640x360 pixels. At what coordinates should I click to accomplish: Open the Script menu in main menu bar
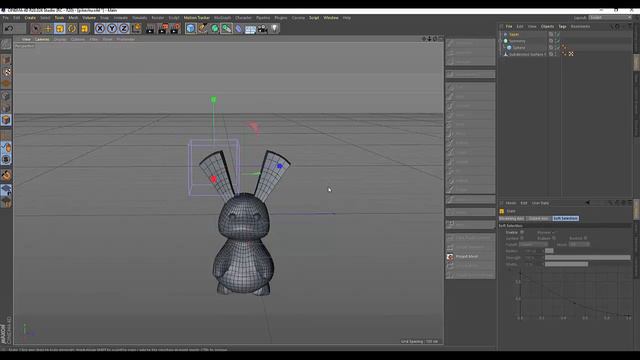point(314,18)
